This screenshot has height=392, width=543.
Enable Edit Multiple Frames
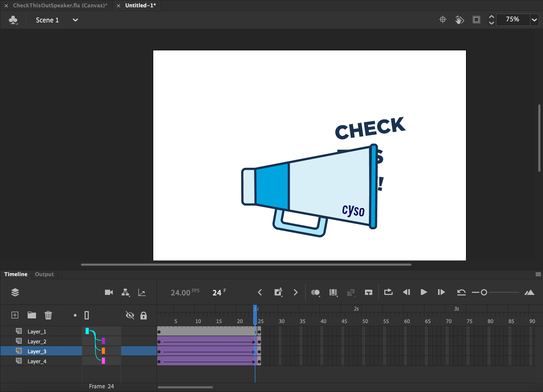[x=351, y=292]
